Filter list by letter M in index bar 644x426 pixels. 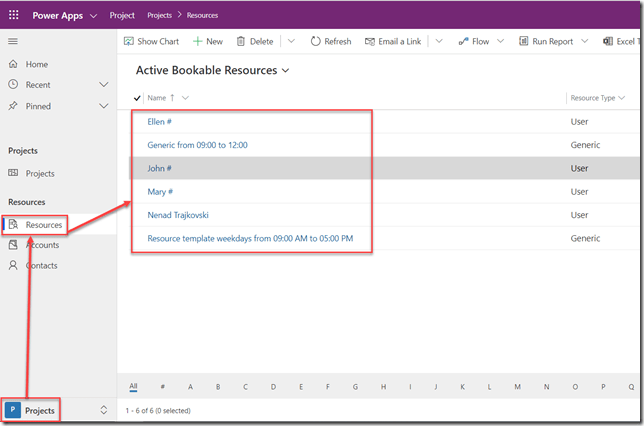[517, 386]
